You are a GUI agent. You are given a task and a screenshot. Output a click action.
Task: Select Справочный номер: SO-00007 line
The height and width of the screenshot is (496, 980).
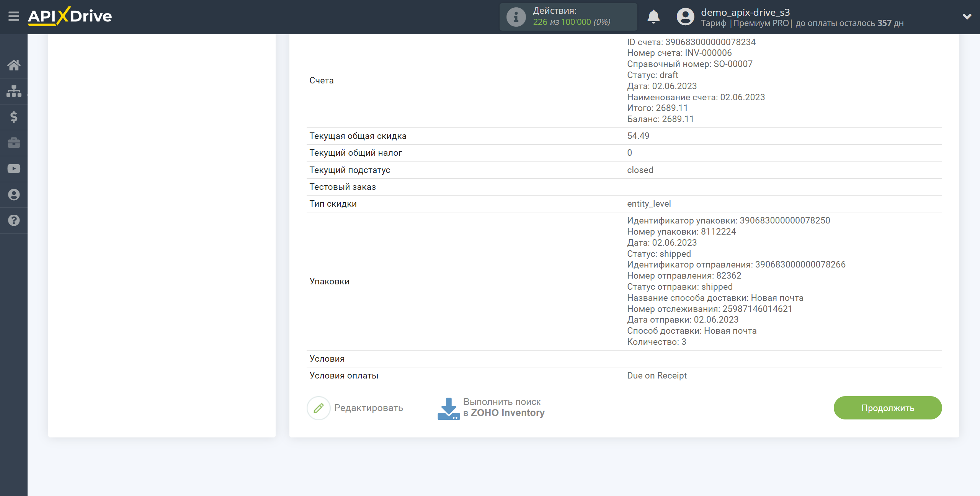(690, 64)
